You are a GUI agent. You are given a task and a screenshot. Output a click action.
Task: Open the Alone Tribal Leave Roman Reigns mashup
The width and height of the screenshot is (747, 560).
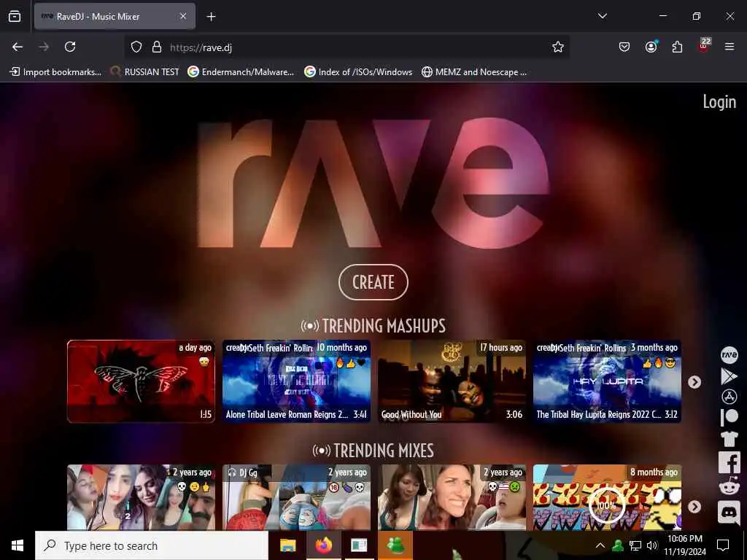tap(296, 381)
